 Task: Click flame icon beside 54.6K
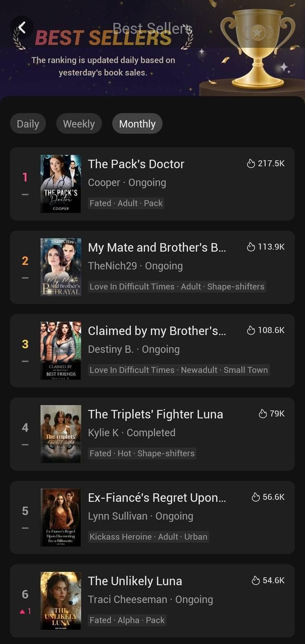(x=256, y=581)
